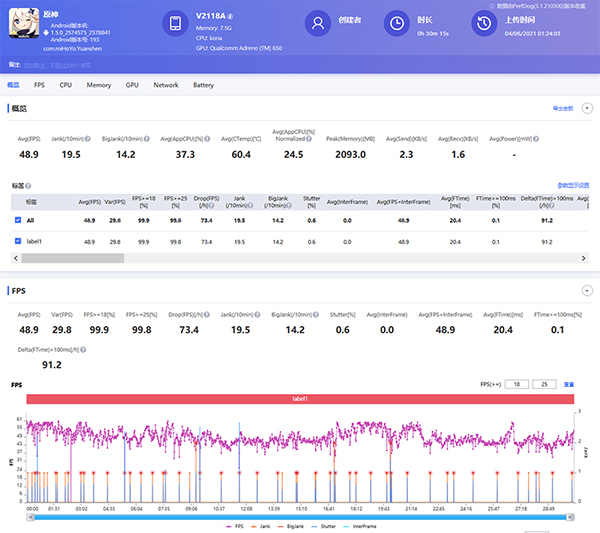Uncheck the label1 row checkbox
600x533 pixels.
point(18,242)
